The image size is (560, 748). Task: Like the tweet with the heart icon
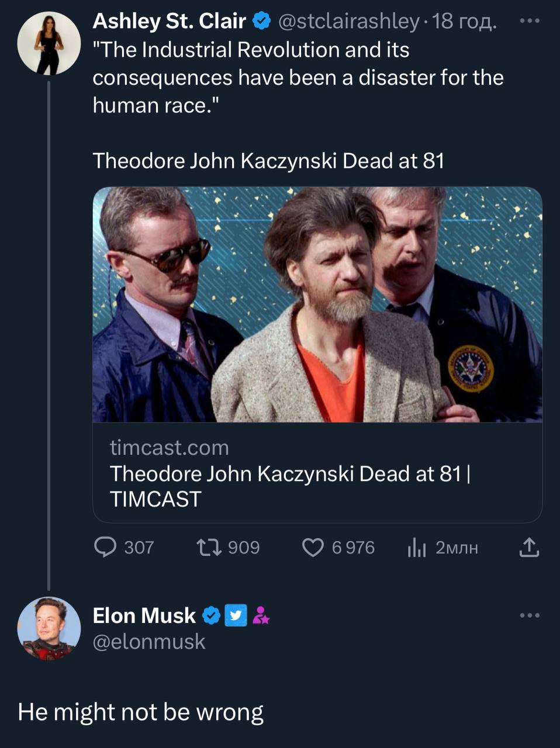click(313, 548)
